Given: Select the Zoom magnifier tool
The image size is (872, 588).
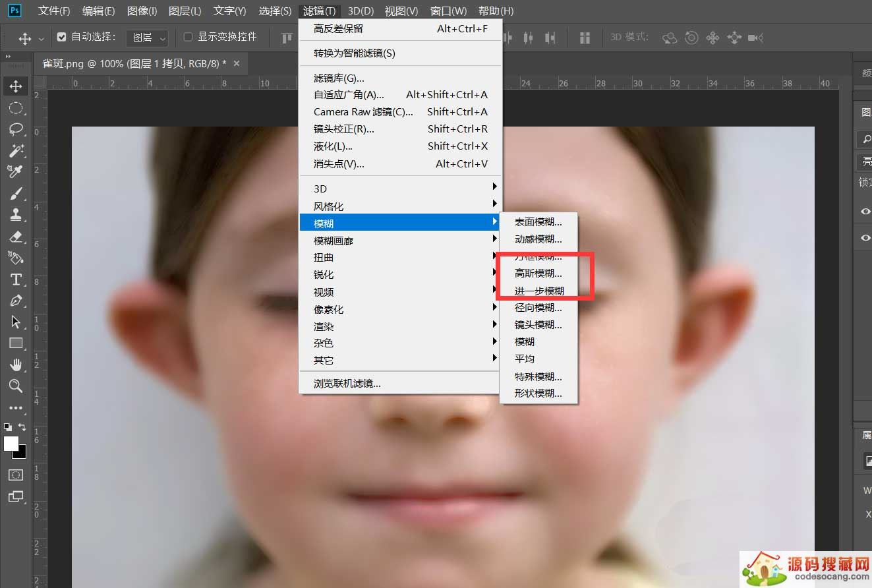Looking at the screenshot, I should pyautogui.click(x=16, y=386).
